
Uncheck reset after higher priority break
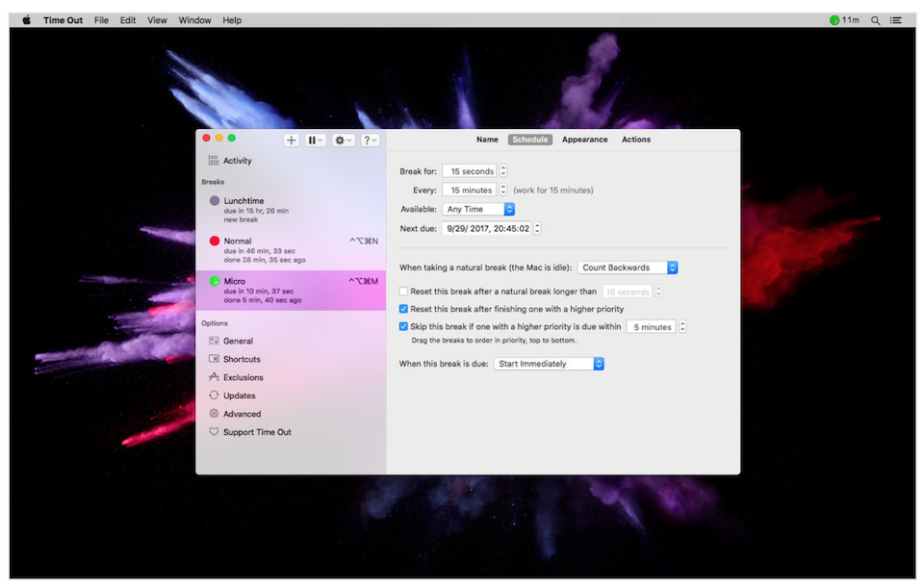[403, 309]
